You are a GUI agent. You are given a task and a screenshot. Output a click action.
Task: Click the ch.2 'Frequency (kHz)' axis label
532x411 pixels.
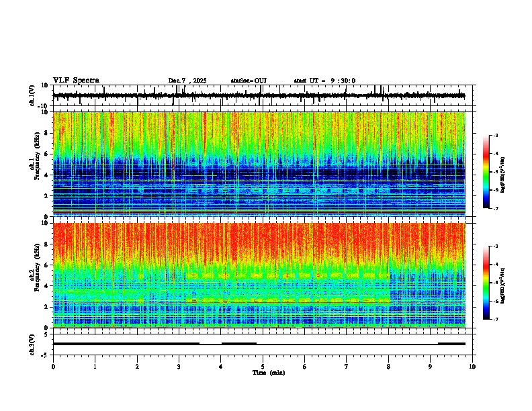38,267
